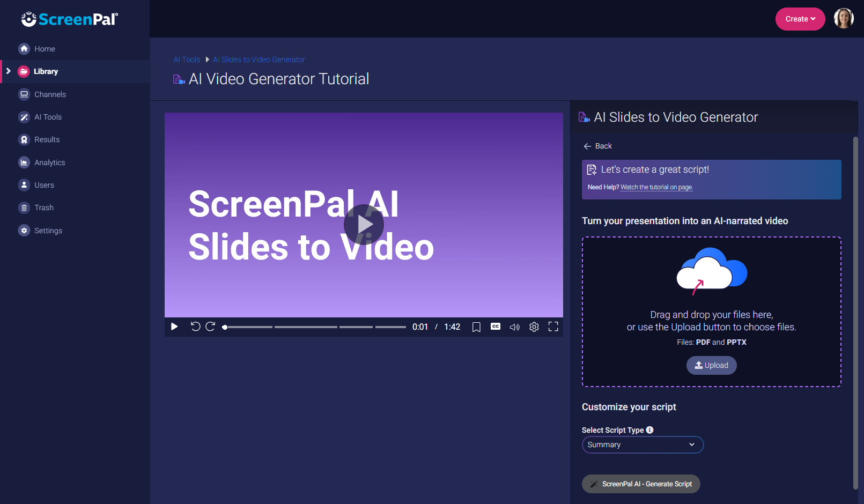Follow the Watch the tutorial on page link
The width and height of the screenshot is (864, 504).
[656, 187]
